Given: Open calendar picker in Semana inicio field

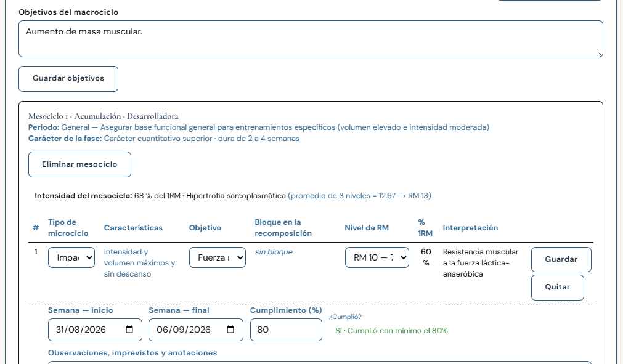Looking at the screenshot, I should (x=129, y=330).
